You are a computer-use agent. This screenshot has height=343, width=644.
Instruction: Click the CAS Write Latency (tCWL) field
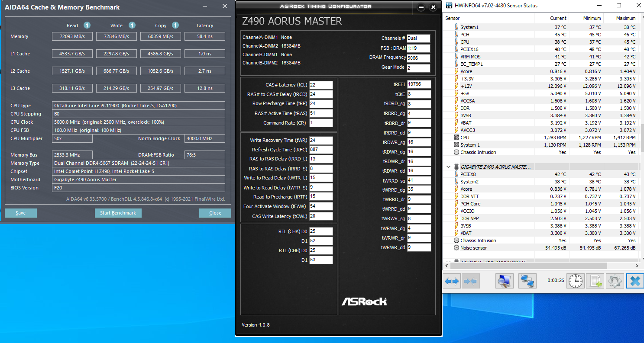click(321, 216)
